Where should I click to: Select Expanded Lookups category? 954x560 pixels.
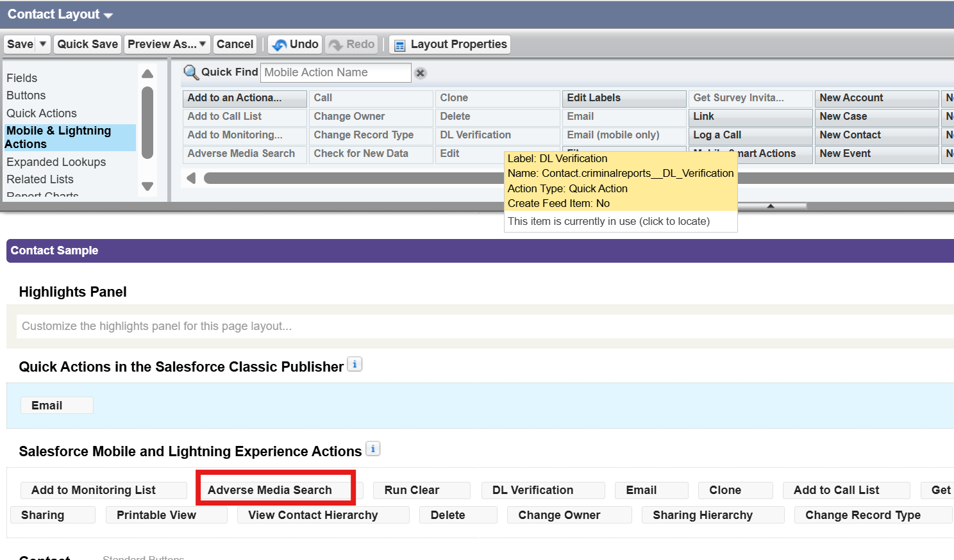(x=56, y=162)
